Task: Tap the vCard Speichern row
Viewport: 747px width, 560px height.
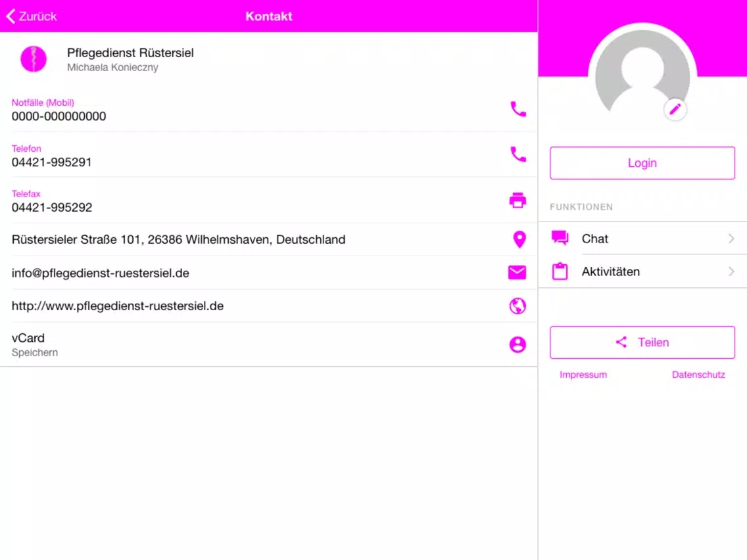Action: pyautogui.click(x=269, y=344)
